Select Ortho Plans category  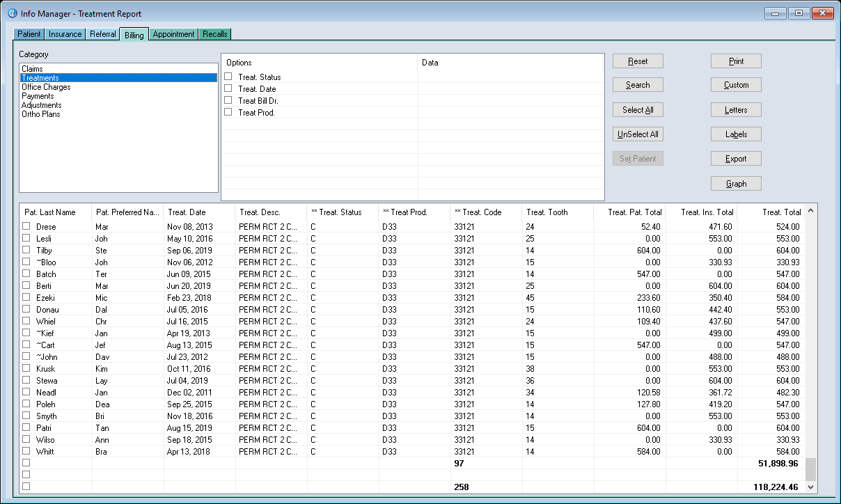(x=41, y=114)
